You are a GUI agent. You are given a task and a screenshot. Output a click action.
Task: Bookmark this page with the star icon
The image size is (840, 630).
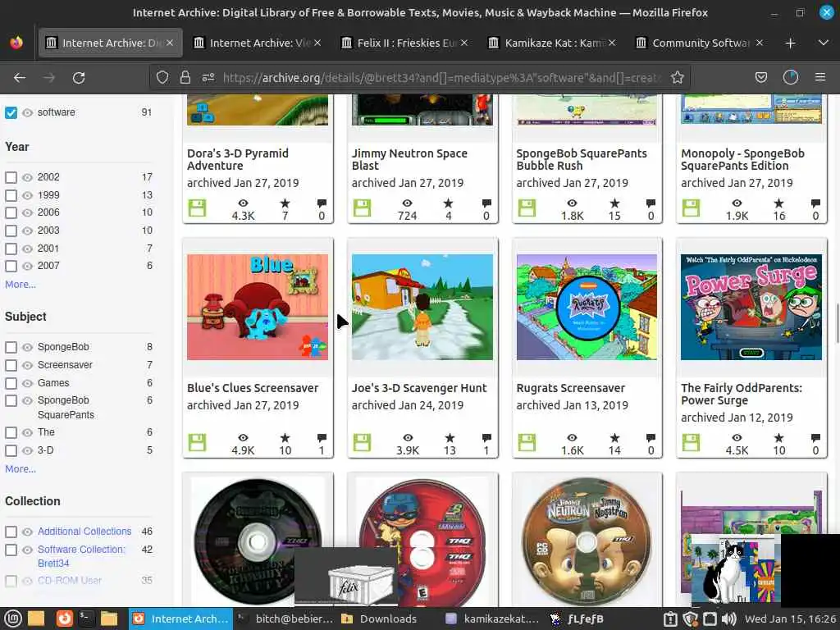[x=677, y=78]
